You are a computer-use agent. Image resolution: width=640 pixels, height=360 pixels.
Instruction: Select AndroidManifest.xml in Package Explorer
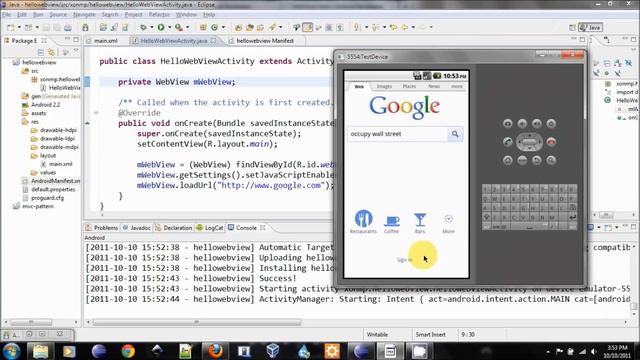[56, 181]
